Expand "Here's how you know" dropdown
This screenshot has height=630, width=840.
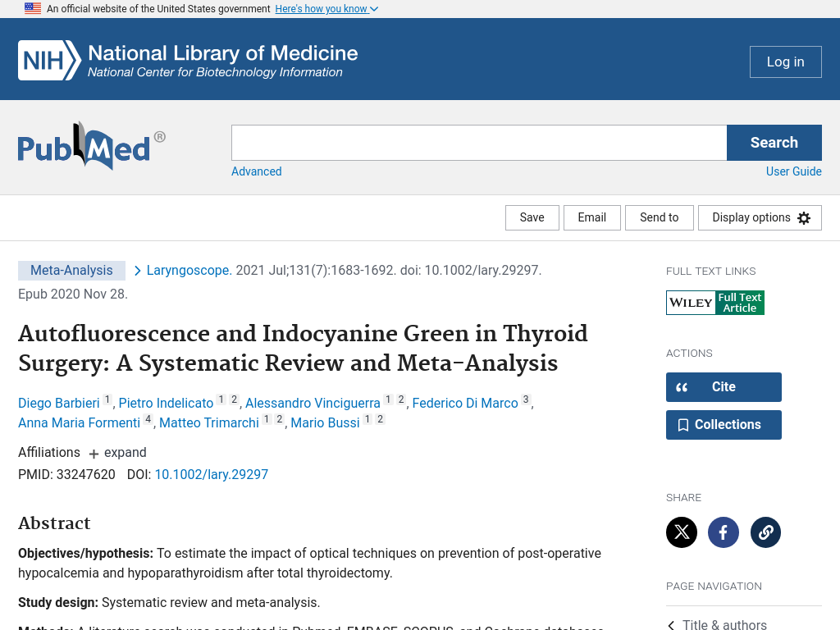(326, 9)
